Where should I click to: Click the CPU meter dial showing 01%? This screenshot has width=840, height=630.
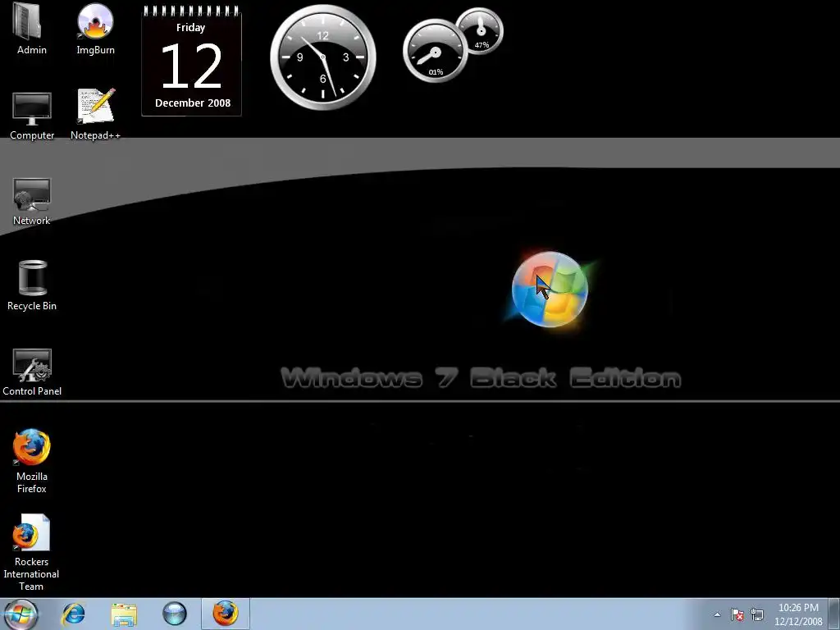435,52
